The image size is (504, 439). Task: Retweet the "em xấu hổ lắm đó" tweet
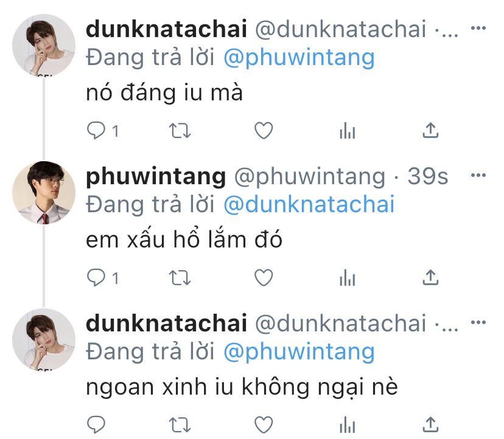tap(180, 278)
